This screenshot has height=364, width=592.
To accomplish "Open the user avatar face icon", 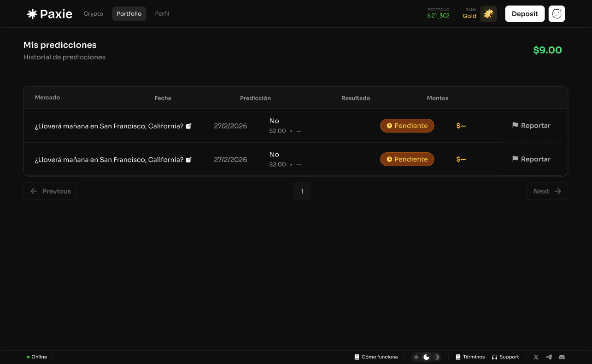I will [557, 14].
